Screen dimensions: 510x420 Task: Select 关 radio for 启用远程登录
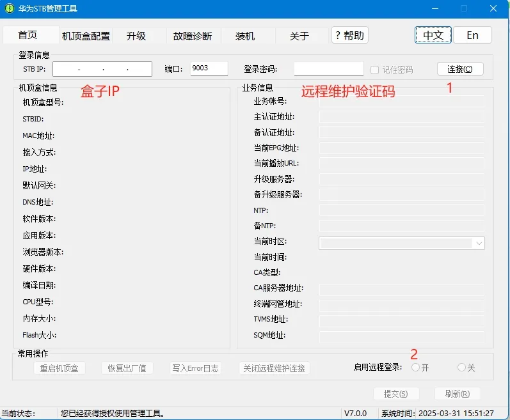coord(461,368)
